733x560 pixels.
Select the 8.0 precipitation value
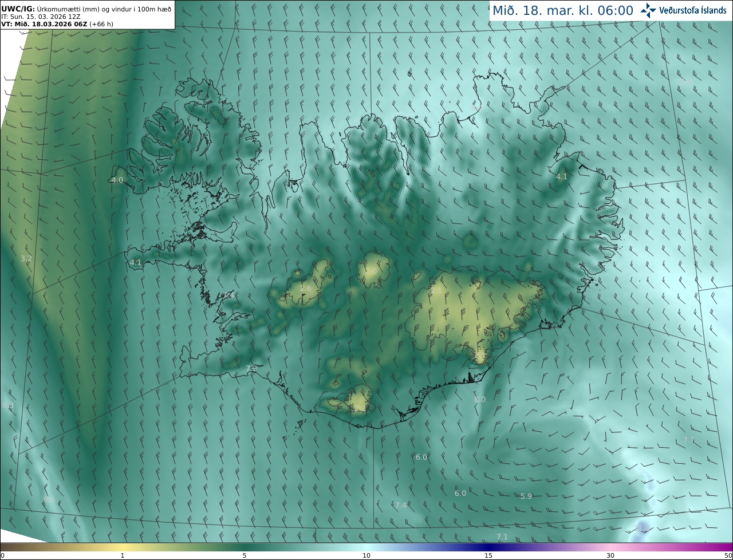pyautogui.click(x=480, y=399)
